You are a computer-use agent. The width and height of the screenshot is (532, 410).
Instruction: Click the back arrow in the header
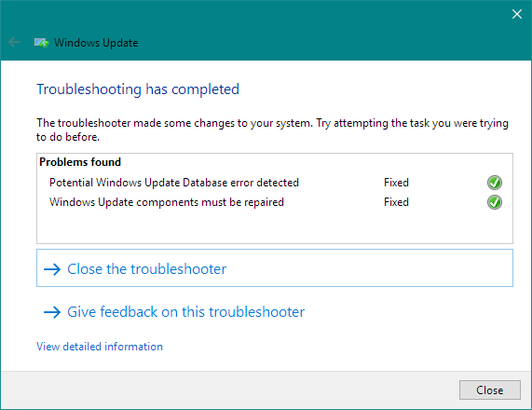pyautogui.click(x=14, y=43)
